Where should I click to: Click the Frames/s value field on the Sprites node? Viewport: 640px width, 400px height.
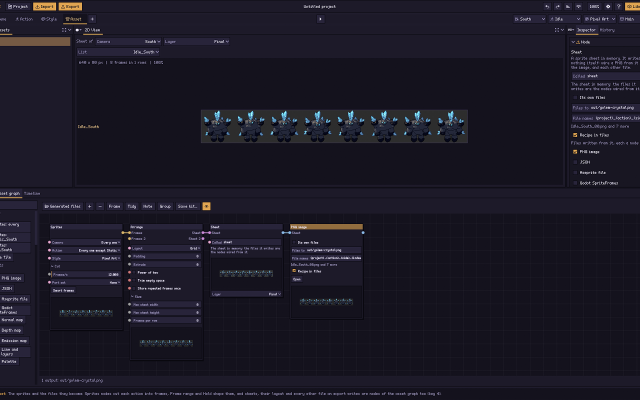pyautogui.click(x=86, y=274)
